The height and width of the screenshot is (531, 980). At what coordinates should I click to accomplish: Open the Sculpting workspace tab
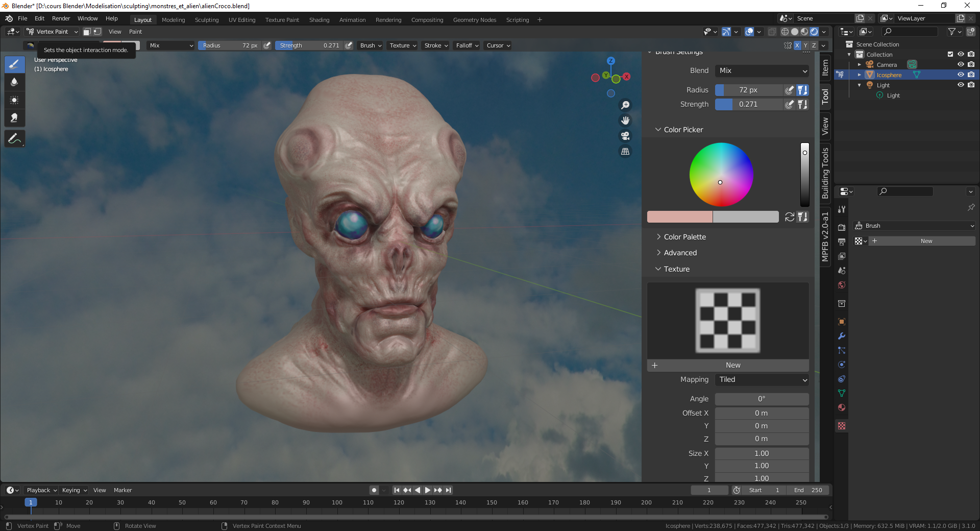(x=206, y=19)
